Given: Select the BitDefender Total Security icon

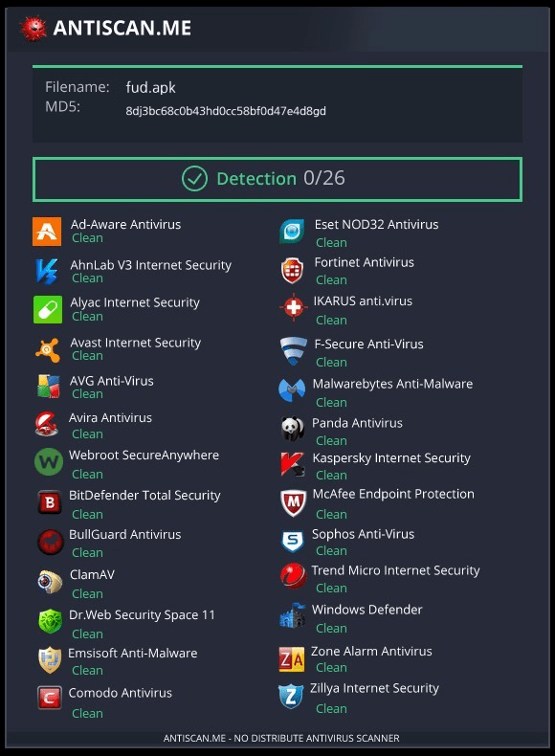Looking at the screenshot, I should pos(50,502).
